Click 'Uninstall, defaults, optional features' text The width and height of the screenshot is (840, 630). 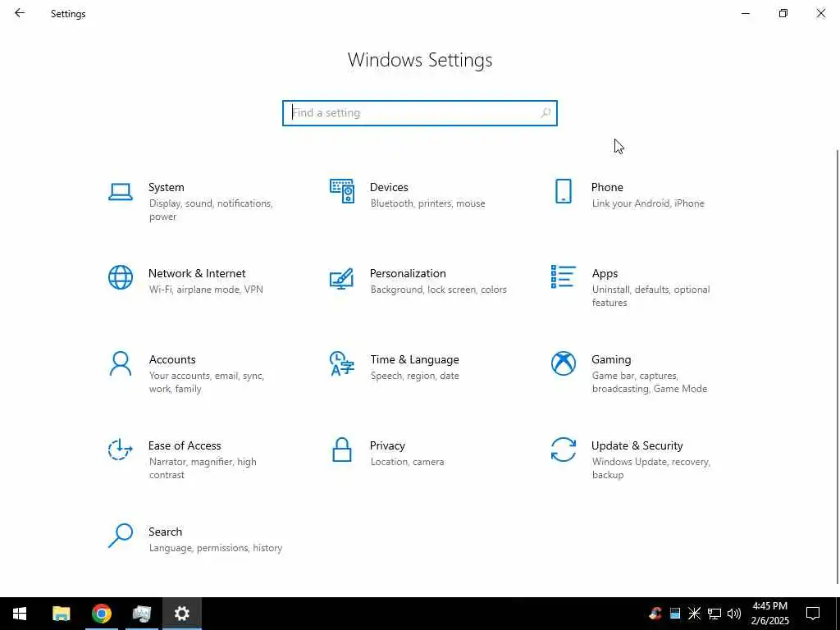point(651,296)
